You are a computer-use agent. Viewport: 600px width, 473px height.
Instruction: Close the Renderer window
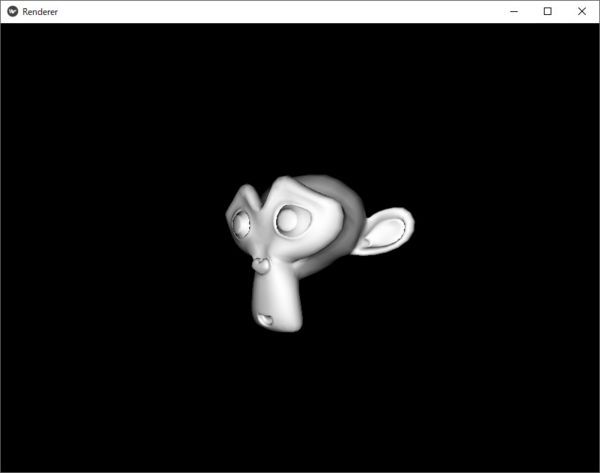(x=582, y=11)
